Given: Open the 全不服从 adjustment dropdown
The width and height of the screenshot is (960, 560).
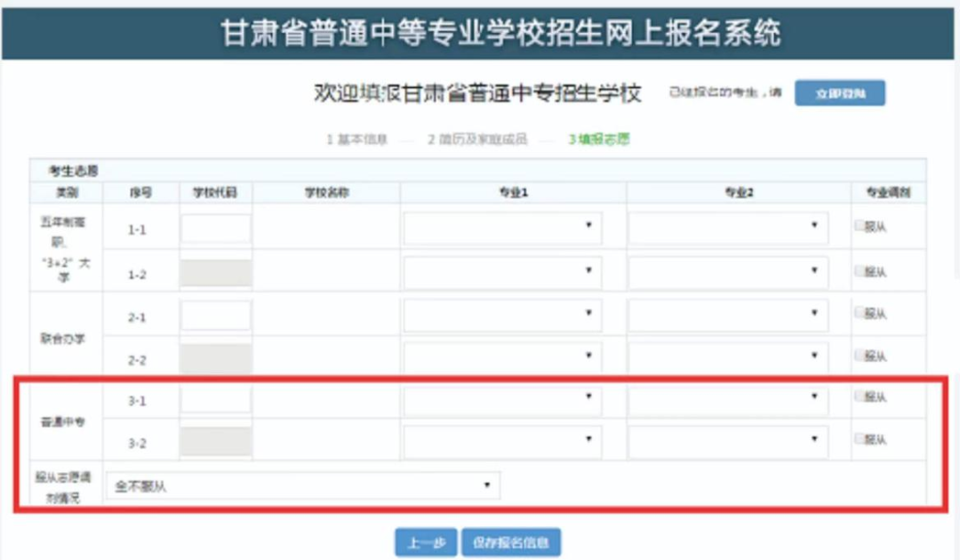Looking at the screenshot, I should point(302,486).
